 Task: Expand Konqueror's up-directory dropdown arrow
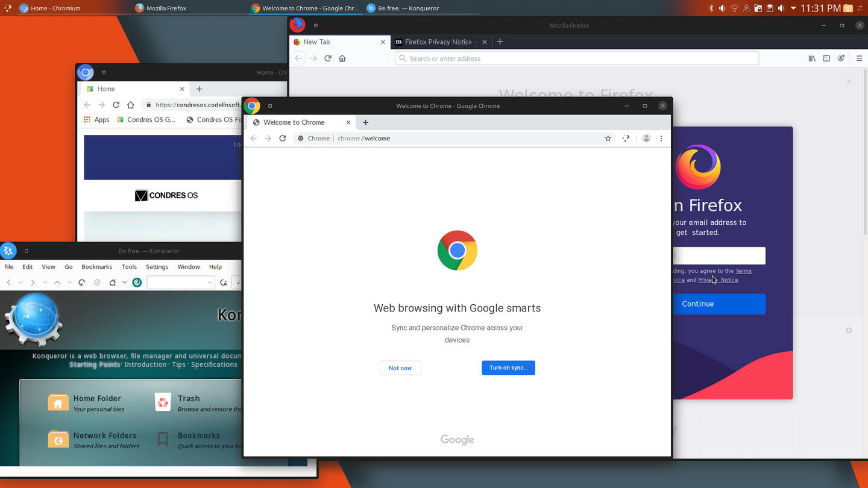[x=69, y=282]
